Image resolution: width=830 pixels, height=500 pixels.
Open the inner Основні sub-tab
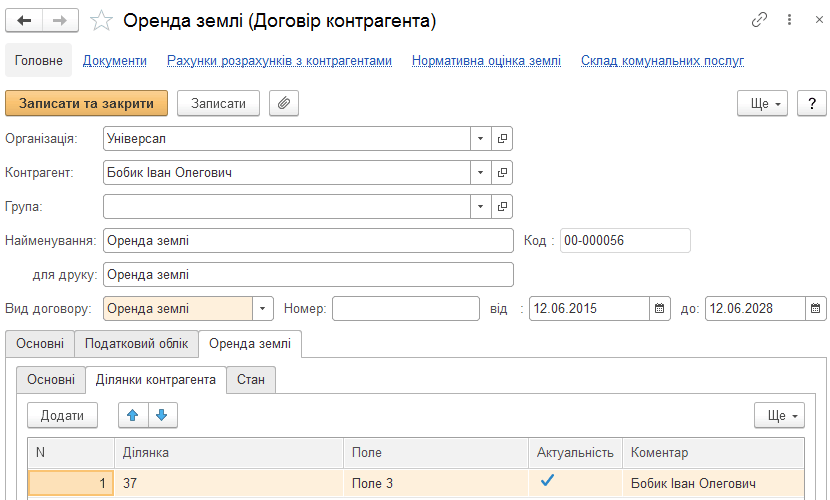(x=51, y=380)
